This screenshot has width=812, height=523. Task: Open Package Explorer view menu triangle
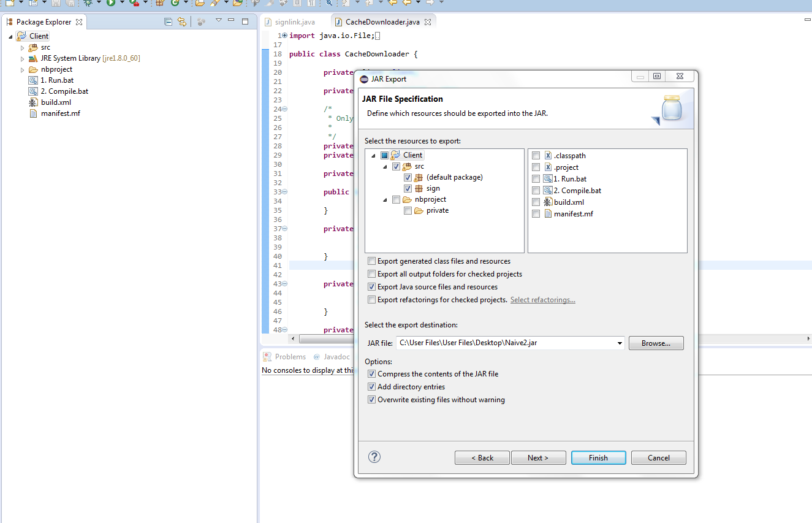219,20
